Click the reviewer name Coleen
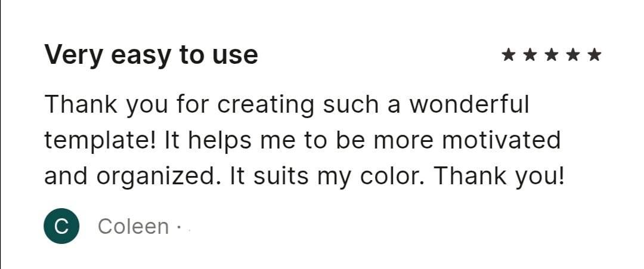The width and height of the screenshot is (644, 269). pos(134,226)
